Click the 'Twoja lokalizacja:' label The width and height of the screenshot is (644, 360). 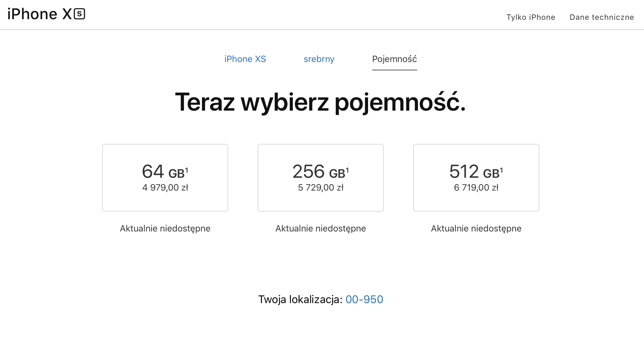coord(301,300)
